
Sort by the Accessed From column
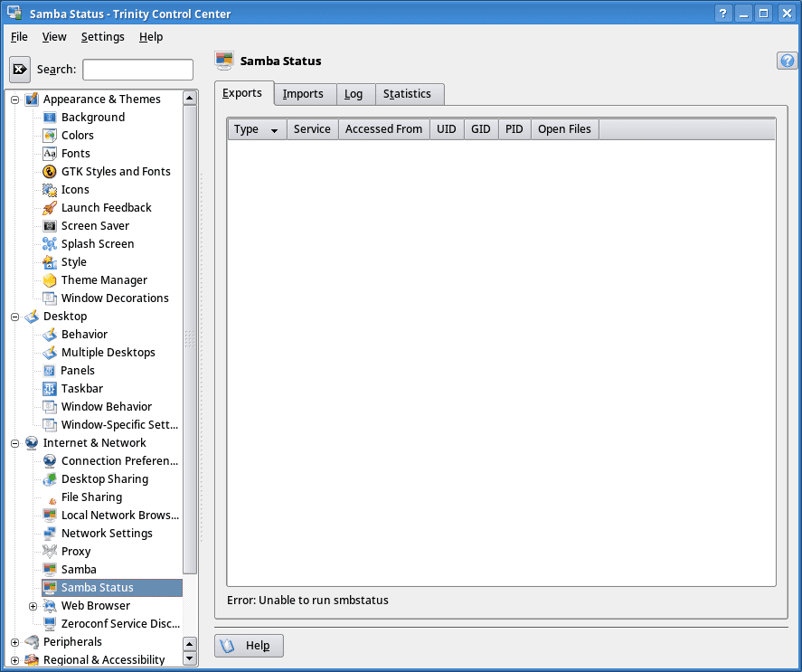coord(384,129)
